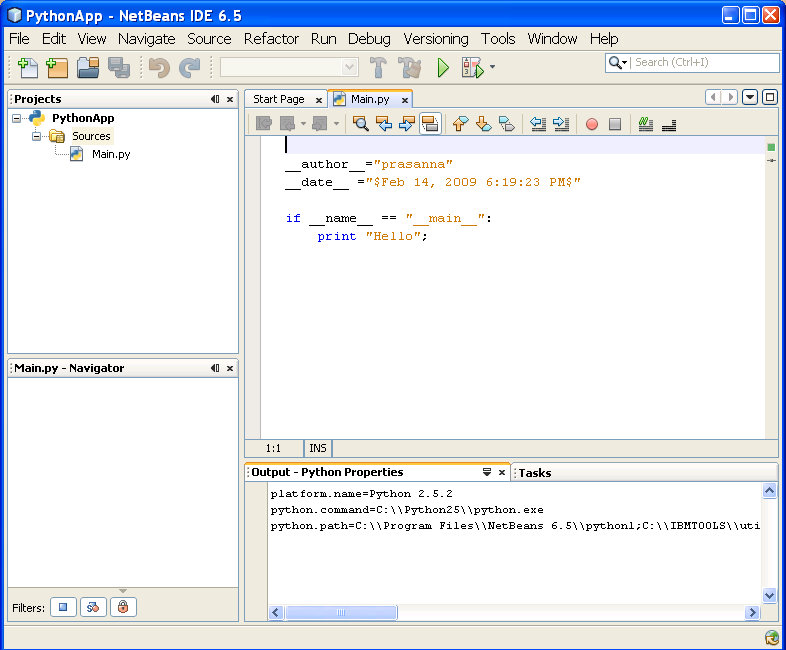Viewport: 786px width, 650px height.
Task: Click editor Last Edit location icon
Action: 264,123
